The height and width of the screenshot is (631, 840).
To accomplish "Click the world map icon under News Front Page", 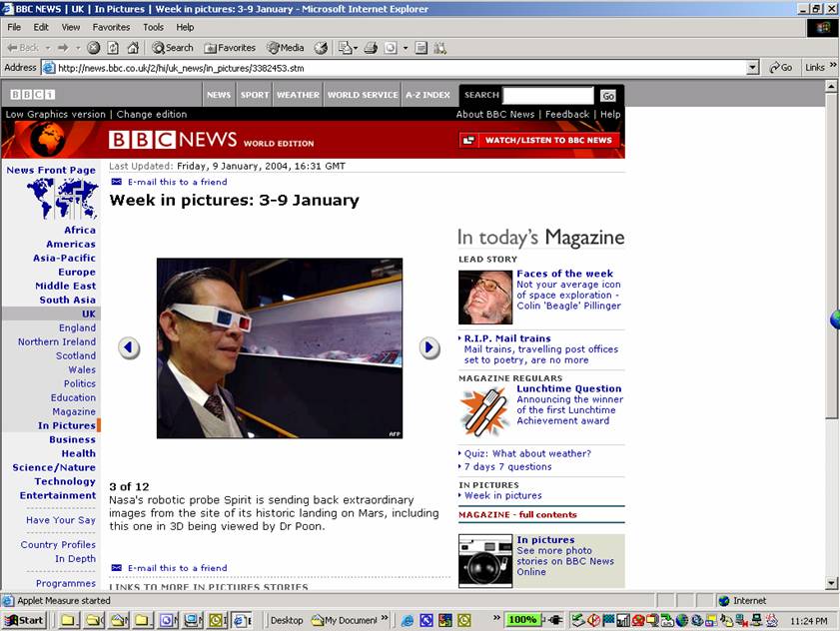I will coord(62,199).
